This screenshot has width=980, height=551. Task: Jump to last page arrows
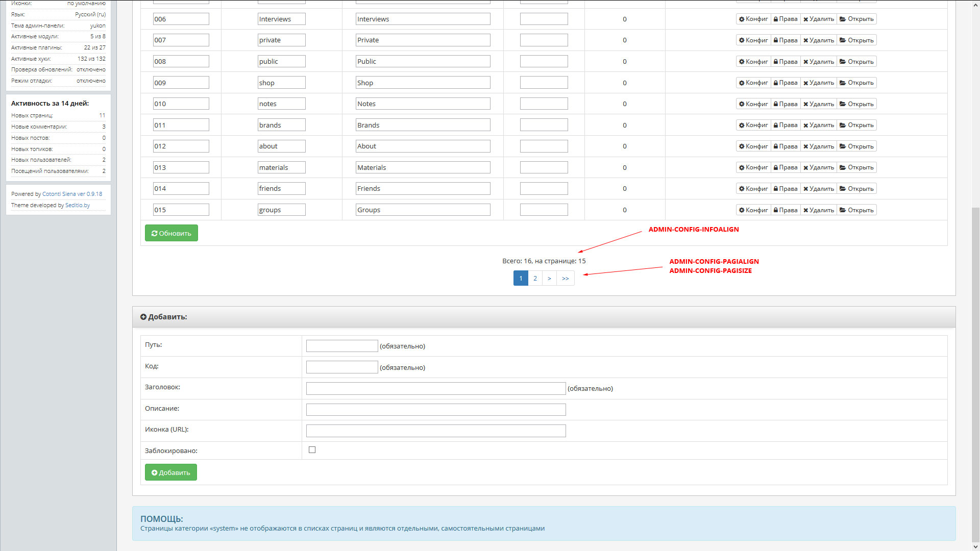[x=565, y=279]
